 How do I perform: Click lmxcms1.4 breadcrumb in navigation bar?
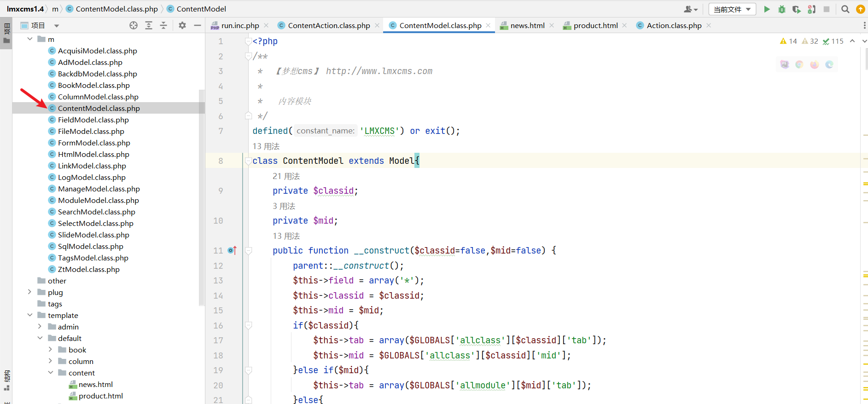[x=25, y=9]
